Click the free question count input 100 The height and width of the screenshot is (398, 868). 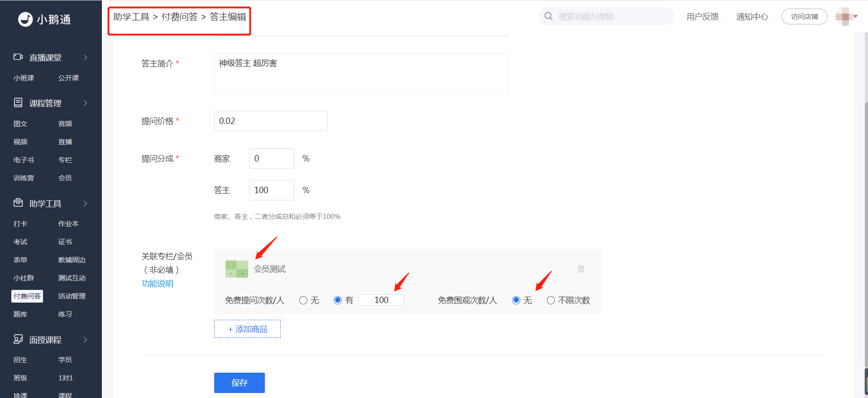point(381,300)
